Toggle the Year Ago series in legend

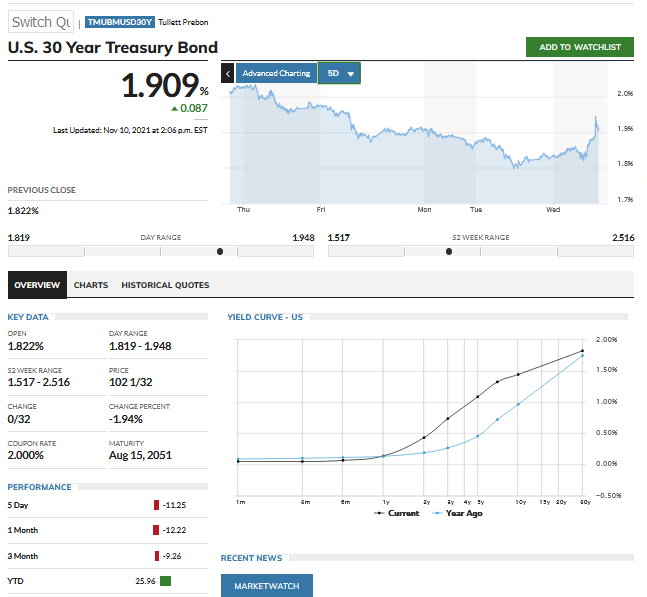tap(457, 513)
